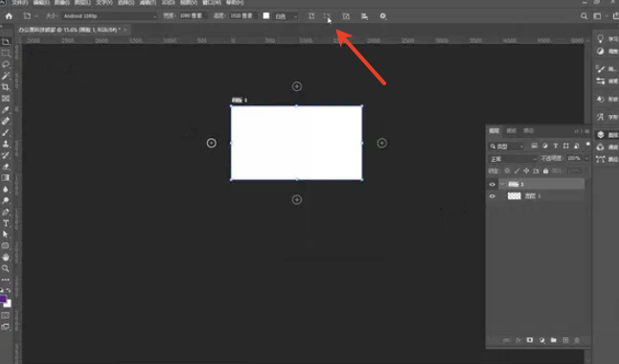Open the opacity slider dropdown arrow
This screenshot has height=364, width=619.
pyautogui.click(x=586, y=159)
